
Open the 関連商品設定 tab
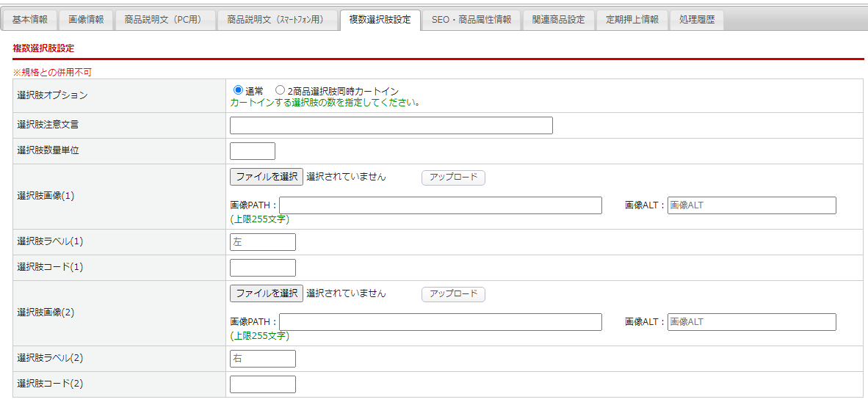558,20
